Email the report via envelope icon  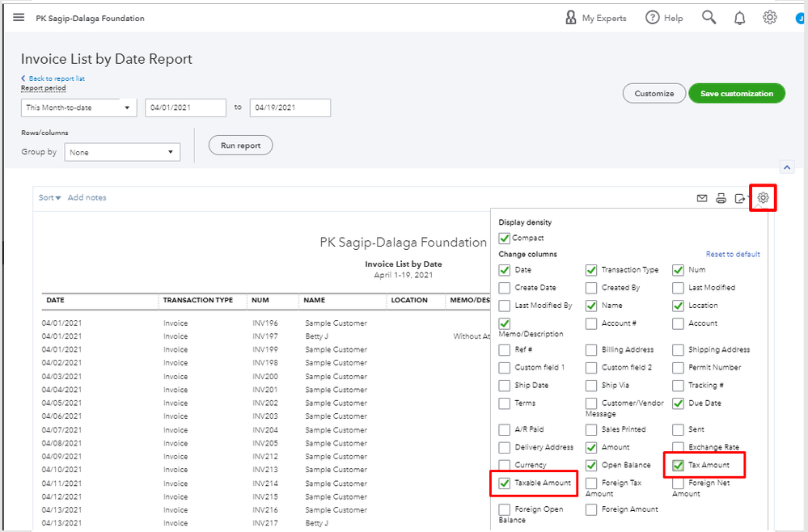[x=702, y=198]
